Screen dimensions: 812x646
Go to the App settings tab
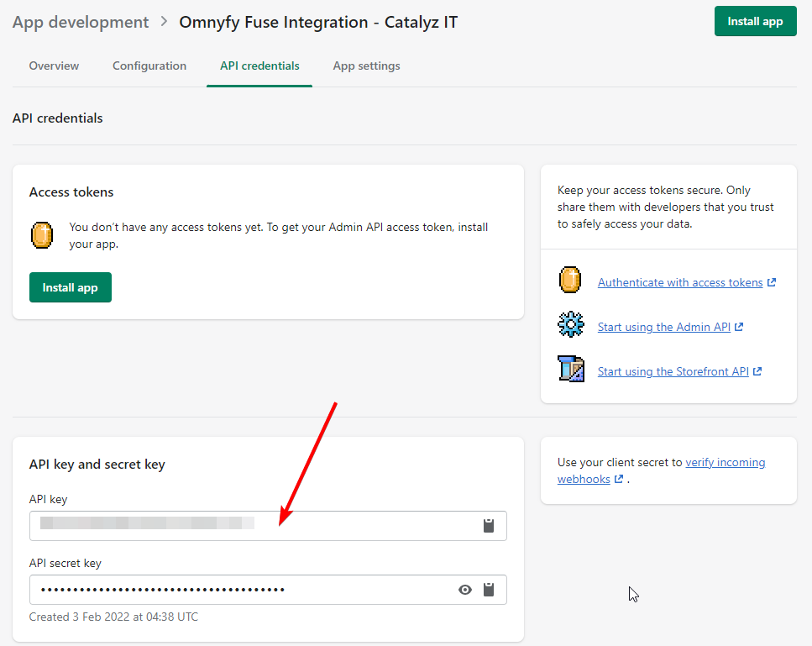coord(367,66)
